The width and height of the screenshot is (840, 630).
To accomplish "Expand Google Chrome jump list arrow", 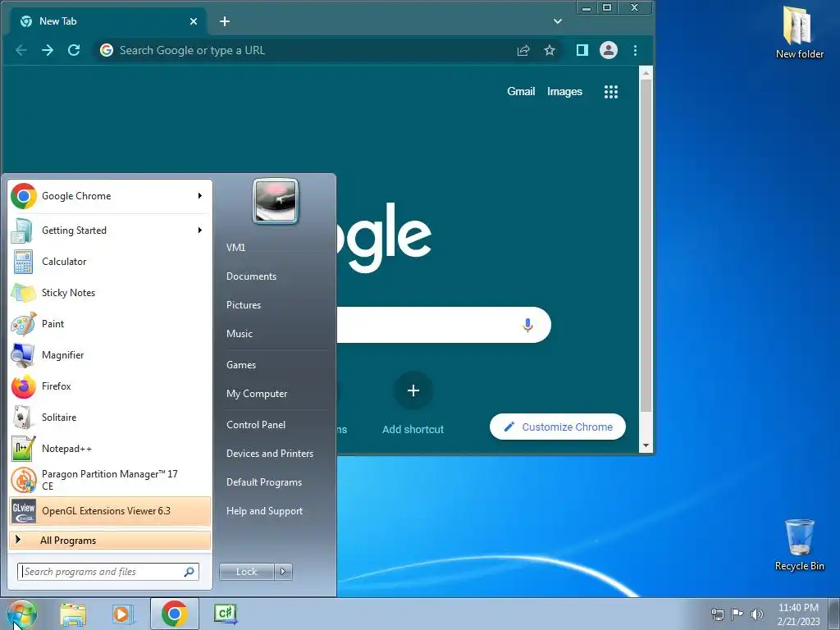I will (200, 195).
